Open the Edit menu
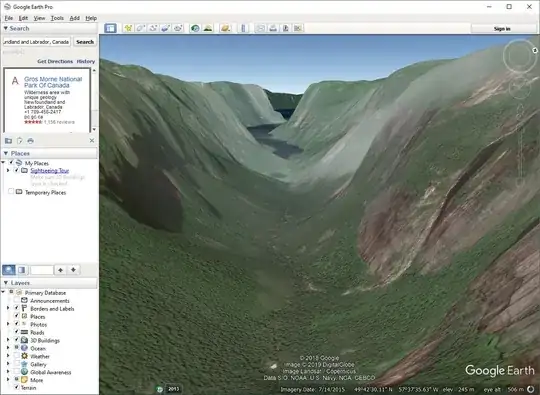 23,18
